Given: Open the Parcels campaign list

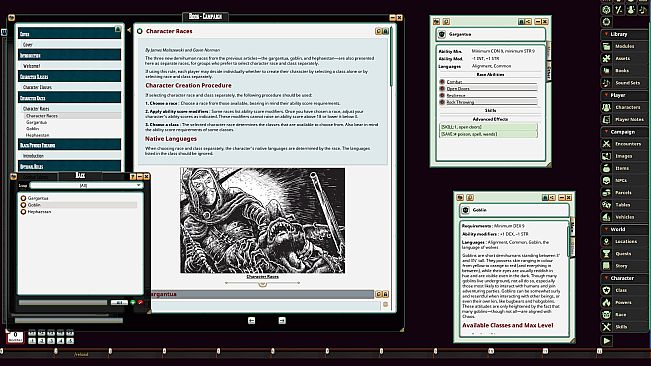Looking at the screenshot, I should [624, 193].
